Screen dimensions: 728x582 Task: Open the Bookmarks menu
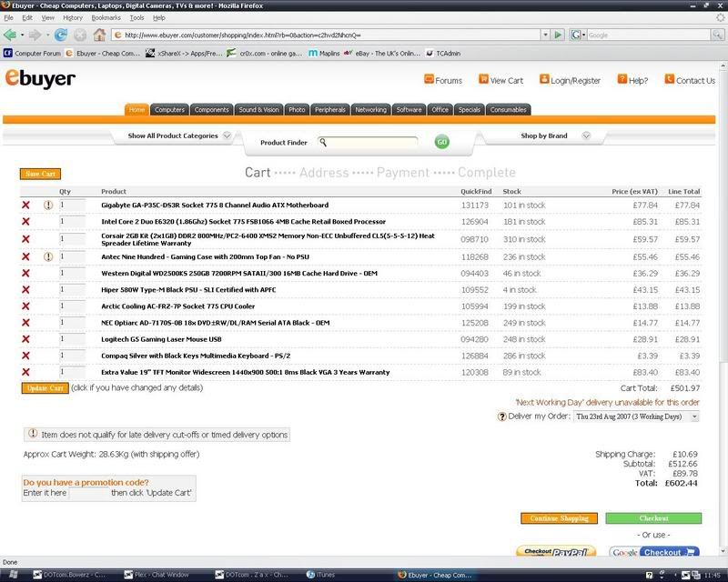pos(106,17)
